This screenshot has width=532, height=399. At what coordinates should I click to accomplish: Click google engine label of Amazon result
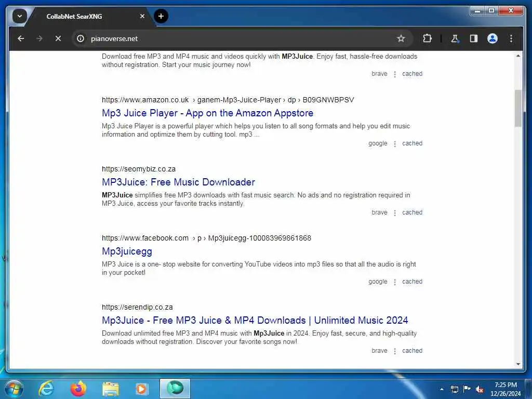point(378,143)
